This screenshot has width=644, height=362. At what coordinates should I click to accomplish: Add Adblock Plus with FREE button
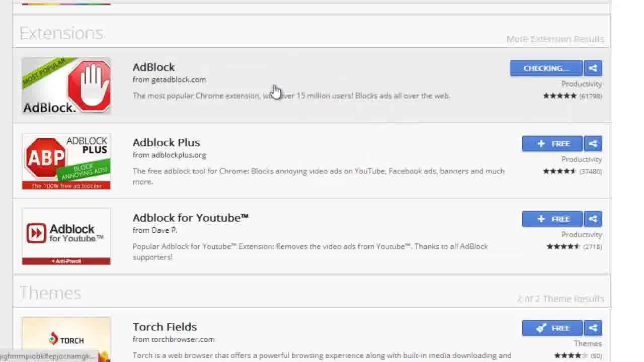[552, 144]
